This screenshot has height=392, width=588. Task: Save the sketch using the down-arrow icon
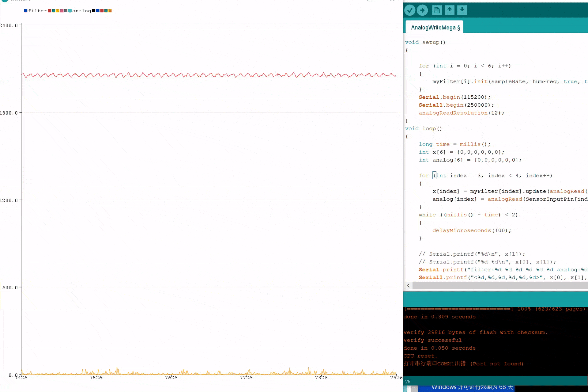462,10
